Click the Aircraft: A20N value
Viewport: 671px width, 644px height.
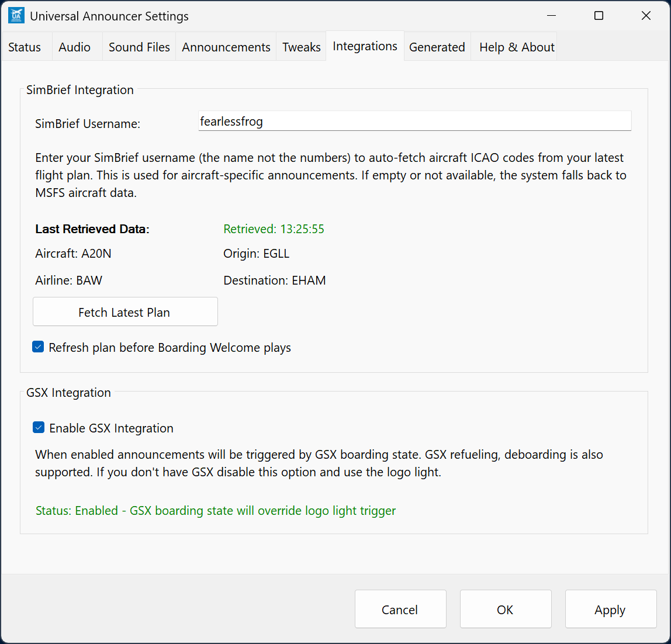tap(73, 254)
